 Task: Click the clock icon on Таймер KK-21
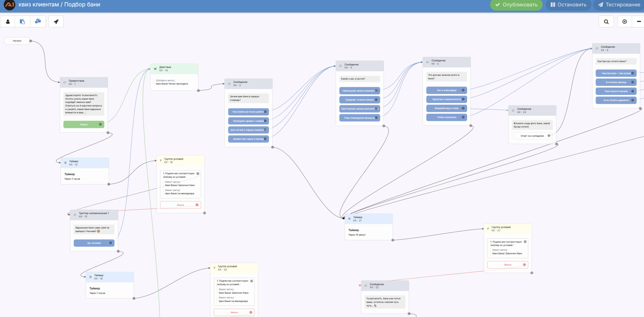[x=349, y=219]
